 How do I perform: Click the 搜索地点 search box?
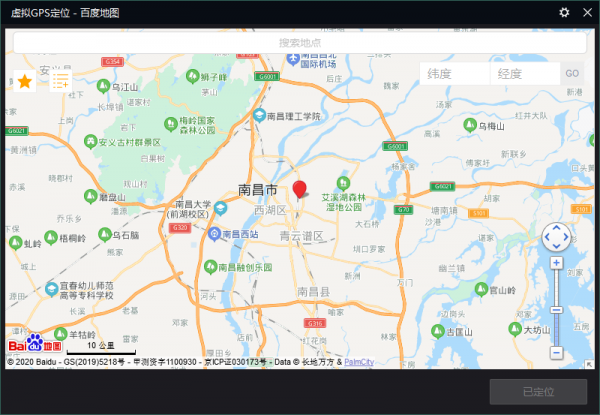(x=300, y=42)
